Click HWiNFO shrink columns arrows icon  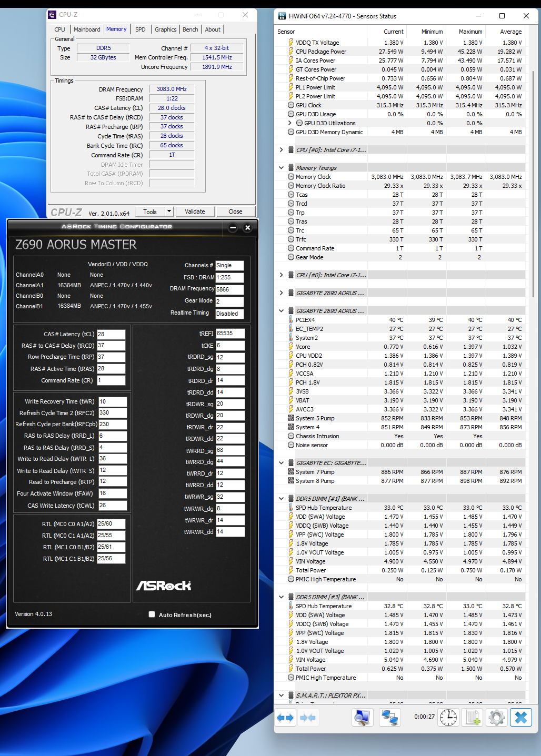tap(308, 718)
